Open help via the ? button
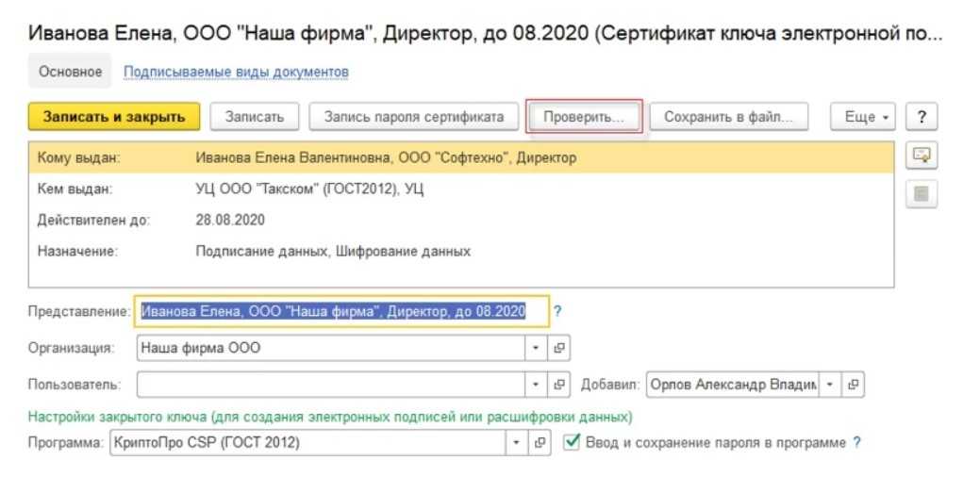Screen dimensions: 980x477 922,117
